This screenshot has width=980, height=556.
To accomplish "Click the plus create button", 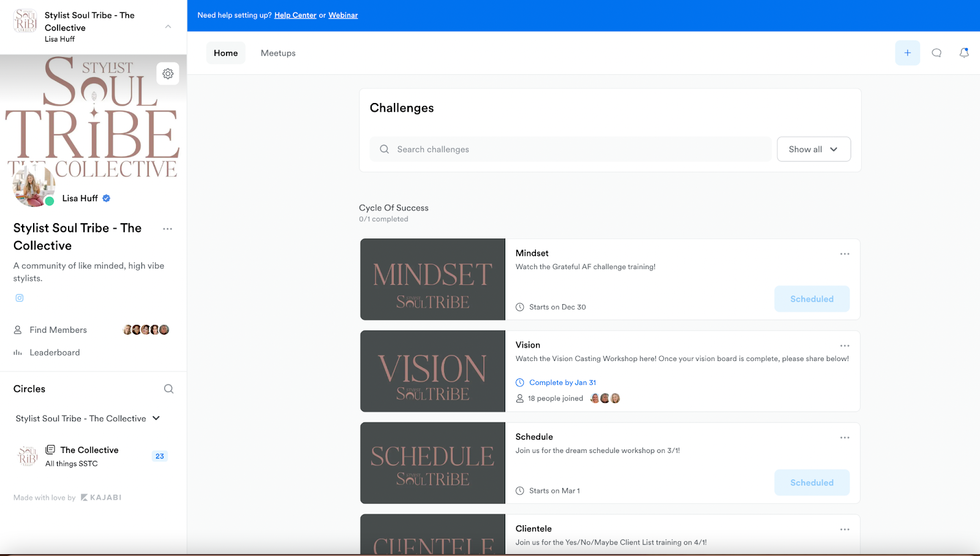I will [907, 53].
